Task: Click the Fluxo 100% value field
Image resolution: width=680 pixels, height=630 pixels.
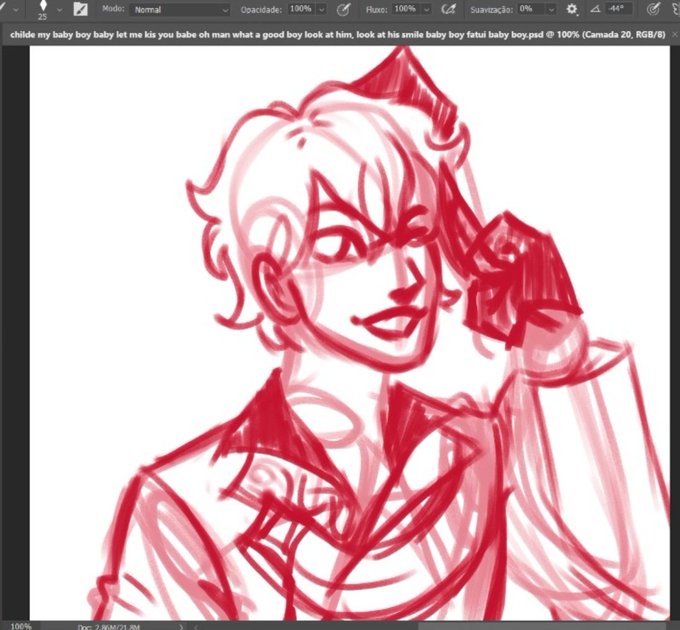Action: coord(405,9)
